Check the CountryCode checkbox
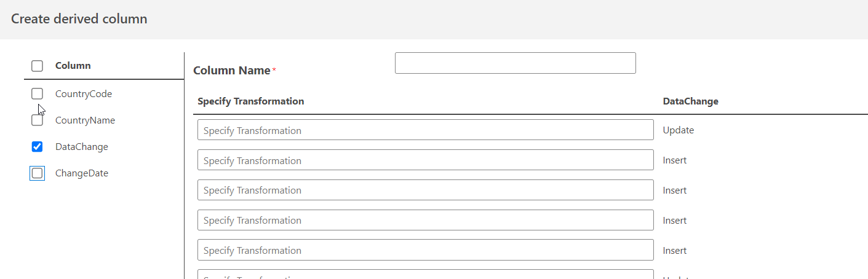Viewport: 868px width, 279px height. tap(38, 94)
